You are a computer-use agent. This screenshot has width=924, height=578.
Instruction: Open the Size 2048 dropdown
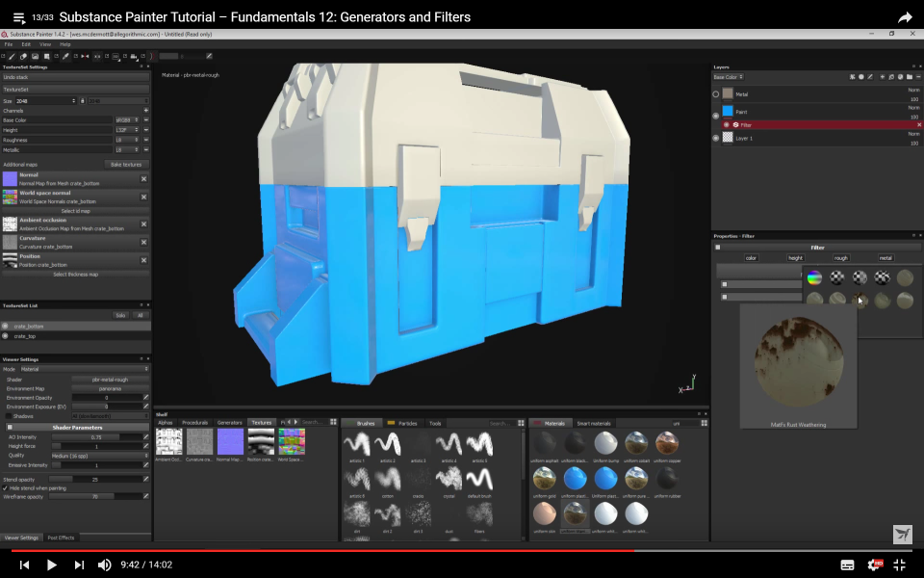46,101
